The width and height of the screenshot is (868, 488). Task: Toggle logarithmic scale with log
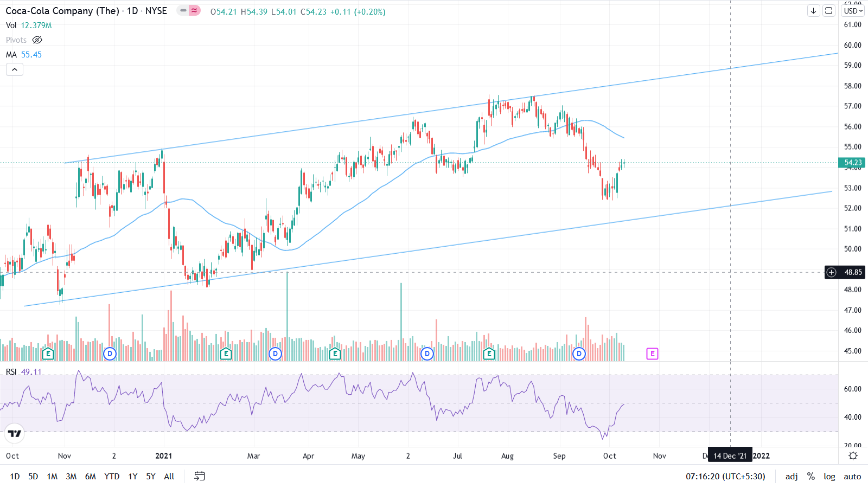[829, 476]
